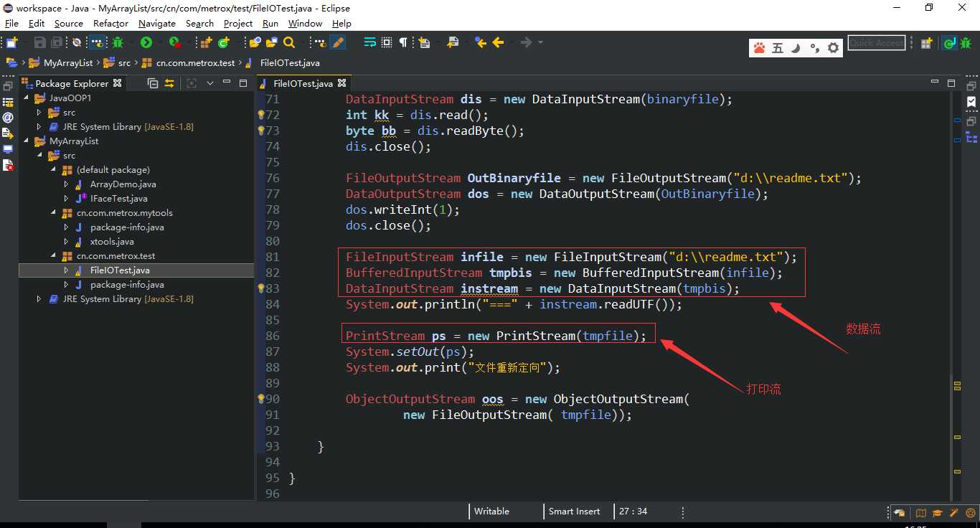Click the Last Edit Location arrow icon

[x=480, y=42]
